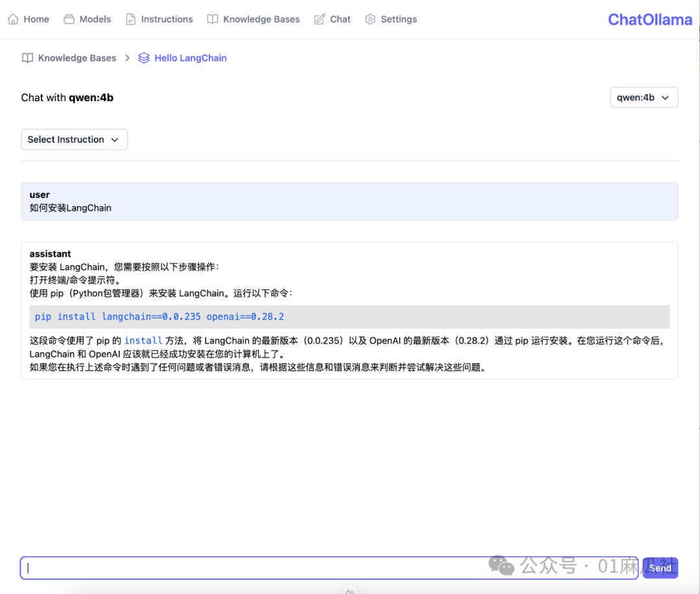Click the Home icon in the navigation bar
Screen dimensions: 700x594
pos(12,19)
